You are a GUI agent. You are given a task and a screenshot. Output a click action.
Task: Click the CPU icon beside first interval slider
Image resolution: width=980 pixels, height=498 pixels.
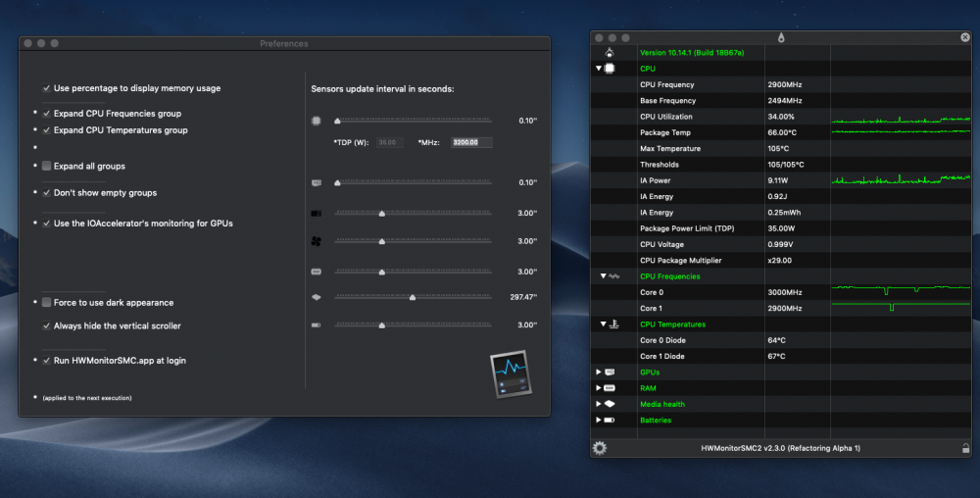point(317,121)
